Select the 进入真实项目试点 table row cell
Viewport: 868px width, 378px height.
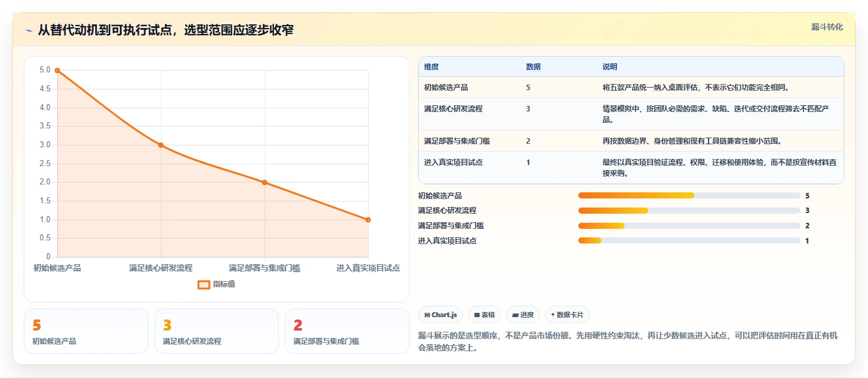[453, 162]
